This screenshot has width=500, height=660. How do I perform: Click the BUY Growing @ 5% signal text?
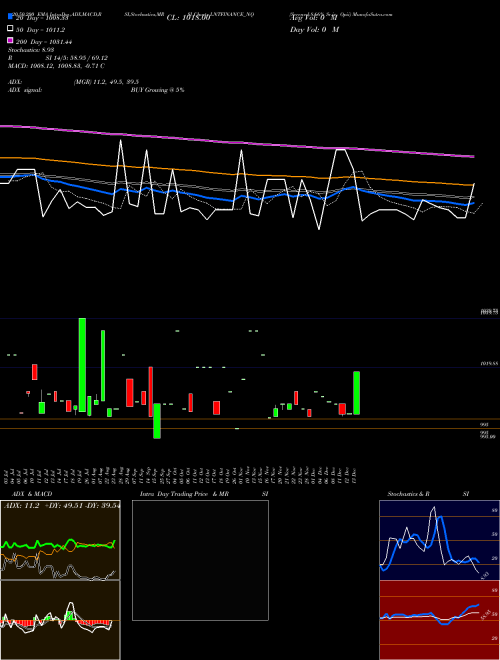(157, 90)
